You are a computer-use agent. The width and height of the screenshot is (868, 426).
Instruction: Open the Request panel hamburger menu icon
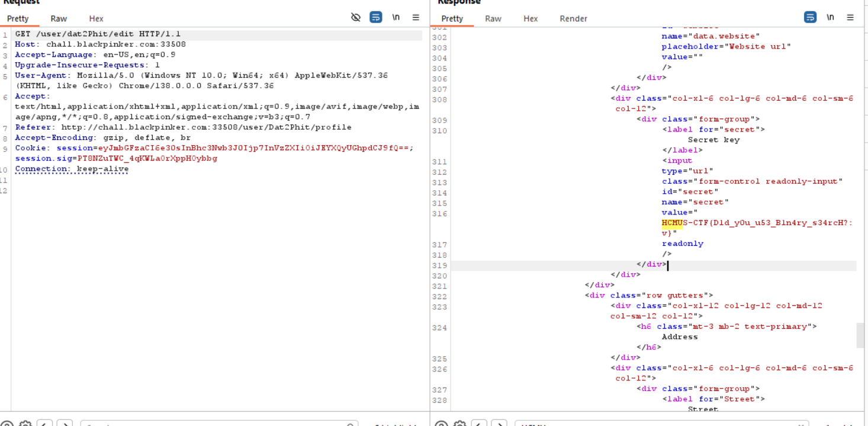415,17
